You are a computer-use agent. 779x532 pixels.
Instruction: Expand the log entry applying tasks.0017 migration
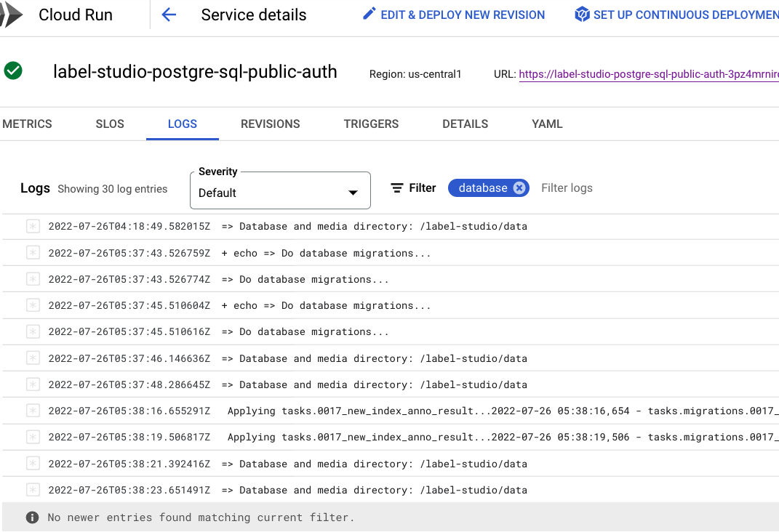pos(32,411)
